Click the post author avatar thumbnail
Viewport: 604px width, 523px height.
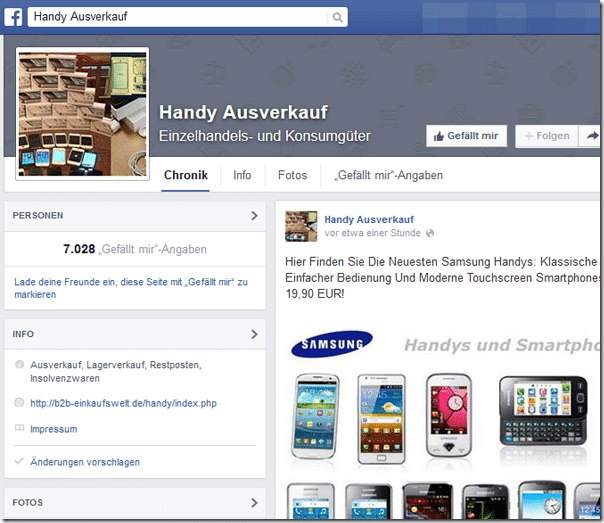pos(301,226)
